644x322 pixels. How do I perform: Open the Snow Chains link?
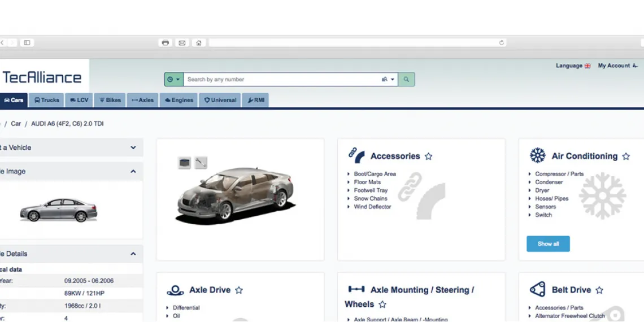[x=371, y=198]
